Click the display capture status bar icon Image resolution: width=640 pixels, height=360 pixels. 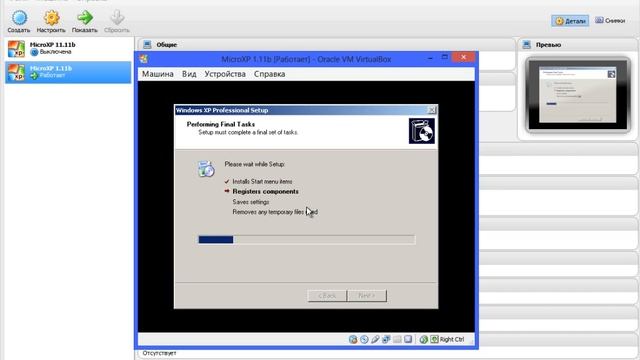[x=408, y=339]
